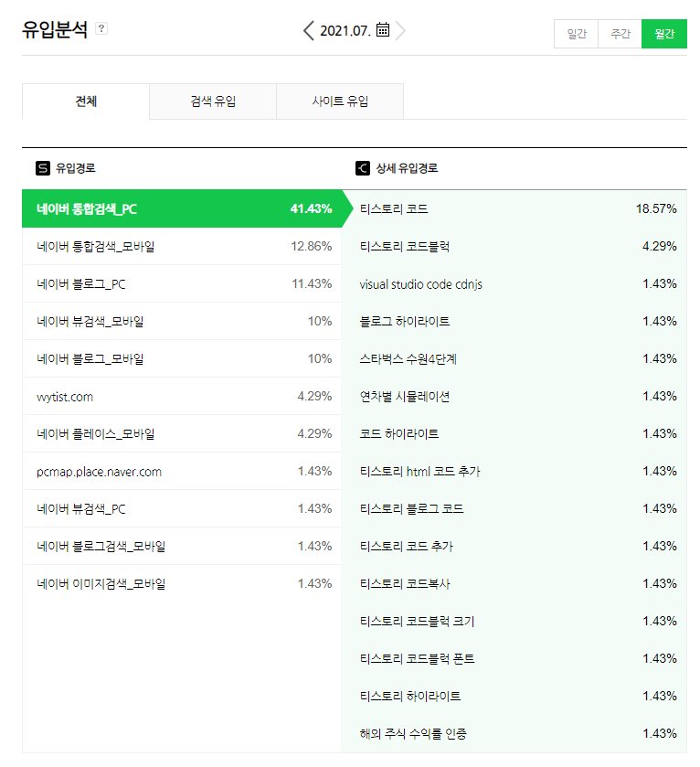Viewport: 700px width, 767px height.
Task: Click the visual studio code cdnjs keyword
Action: [x=421, y=284]
